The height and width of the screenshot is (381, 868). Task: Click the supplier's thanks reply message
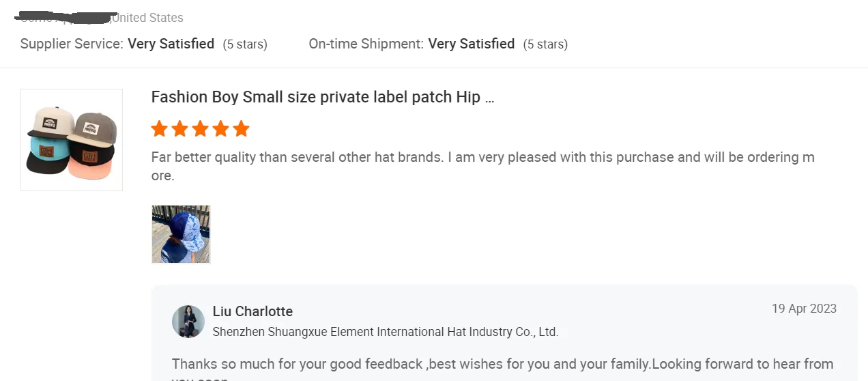(502, 364)
